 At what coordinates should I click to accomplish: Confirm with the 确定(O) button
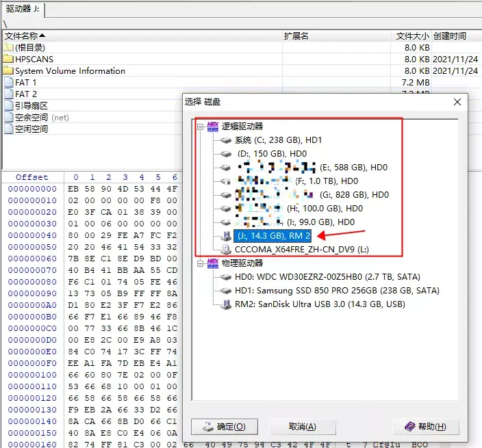(225, 427)
